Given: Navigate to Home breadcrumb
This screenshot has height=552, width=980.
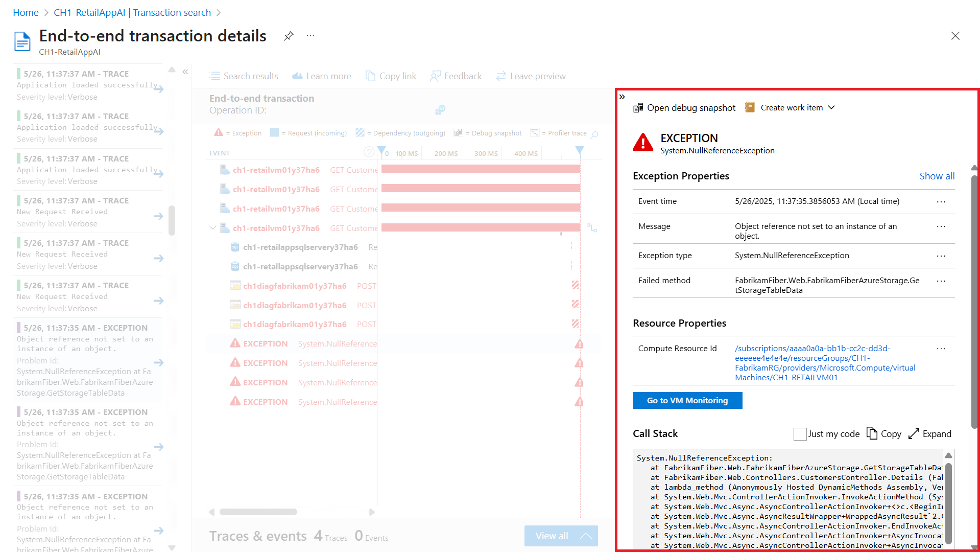Looking at the screenshot, I should (x=26, y=13).
